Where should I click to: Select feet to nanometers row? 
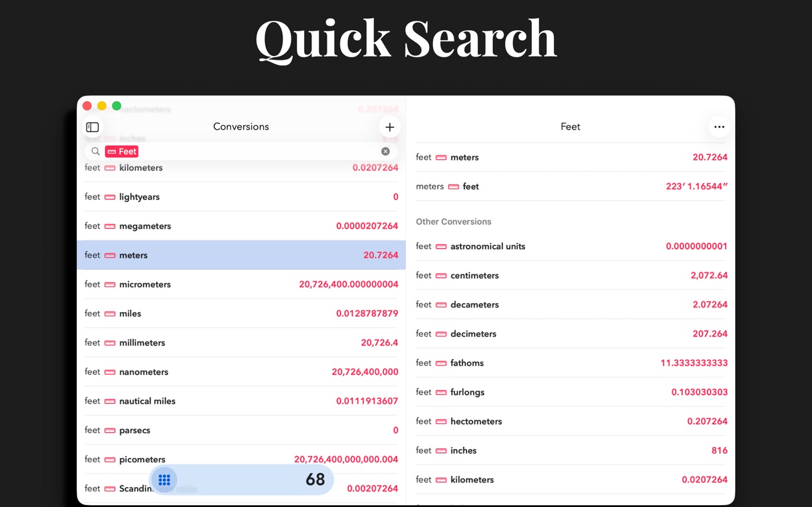(x=241, y=372)
